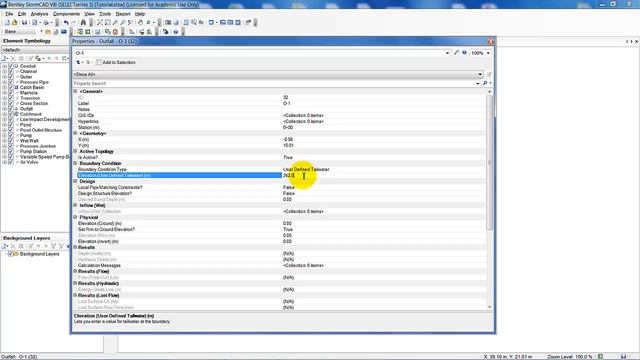Click New icon in Element Symbology toolbar

[4, 58]
